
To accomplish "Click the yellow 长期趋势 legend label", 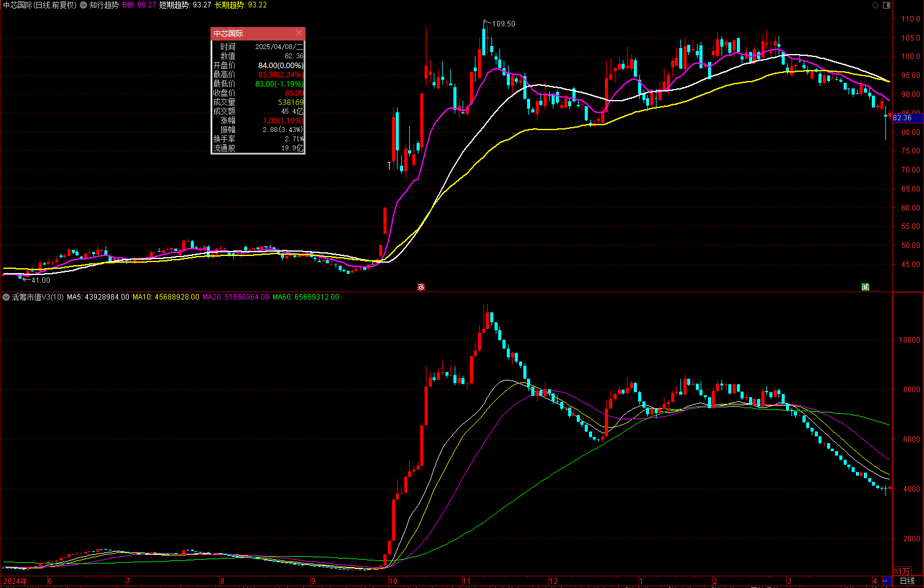I will [x=241, y=5].
